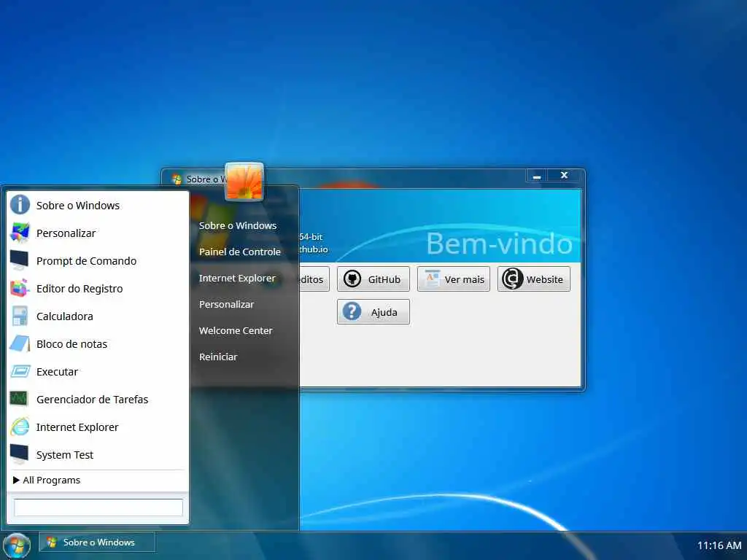Screen dimensions: 747x560
Task: Select Personalizar in right dark pane
Action: coord(226,304)
